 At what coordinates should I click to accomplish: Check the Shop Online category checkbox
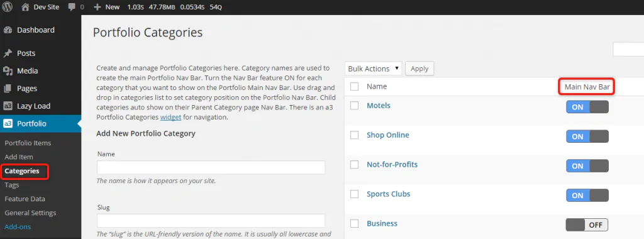point(355,135)
